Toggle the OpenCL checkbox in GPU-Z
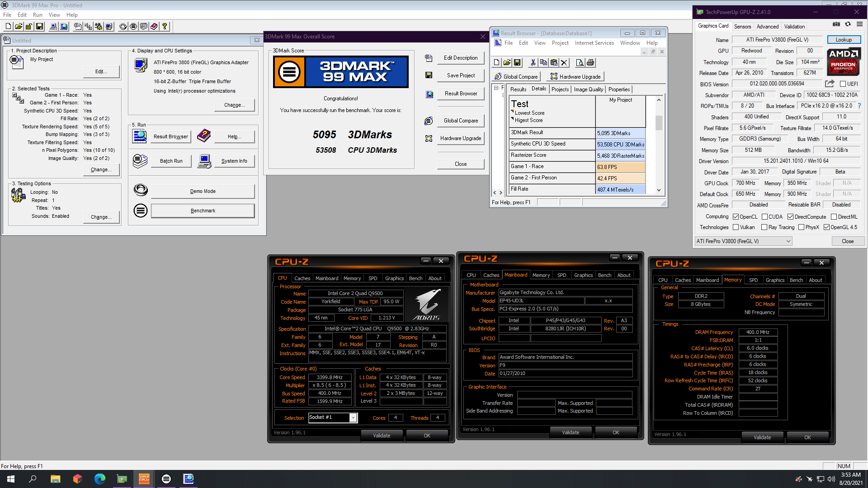The width and height of the screenshot is (868, 488). click(x=736, y=217)
